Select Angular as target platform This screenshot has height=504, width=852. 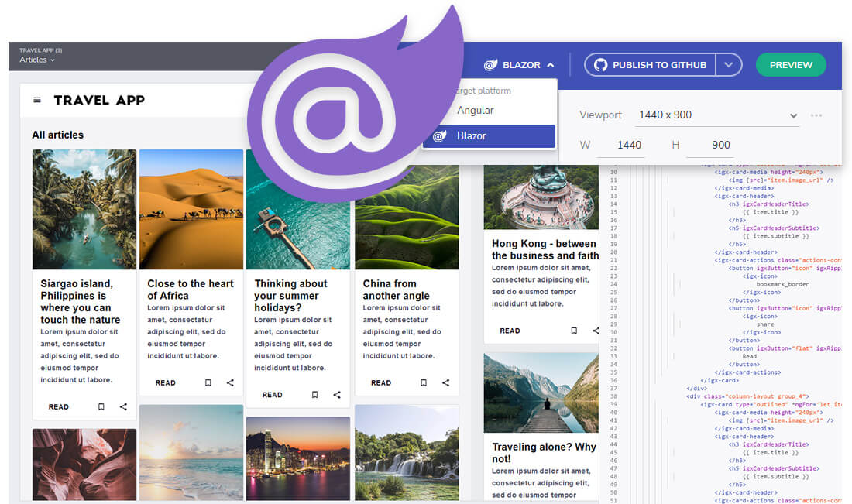tap(475, 111)
